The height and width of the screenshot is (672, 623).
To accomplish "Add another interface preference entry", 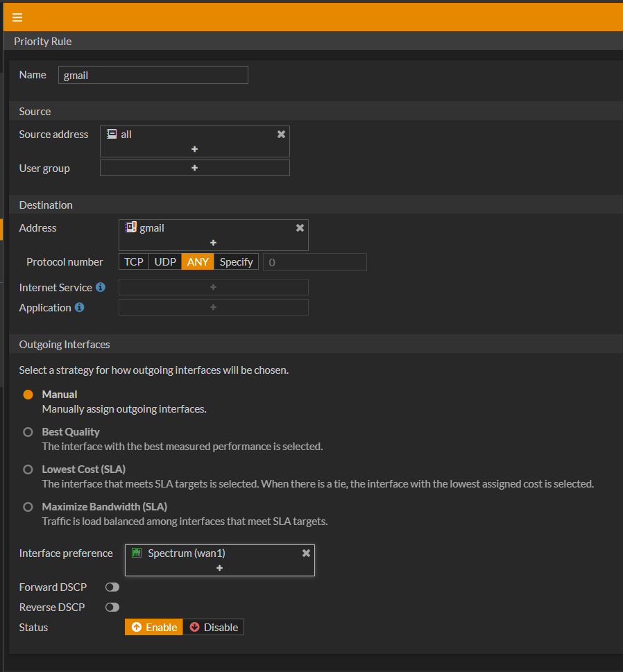I will 219,568.
